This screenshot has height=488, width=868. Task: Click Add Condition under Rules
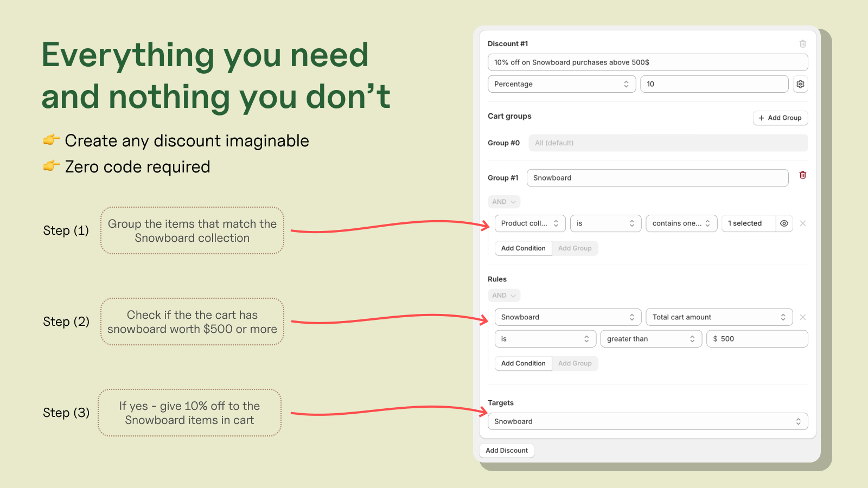coord(523,363)
